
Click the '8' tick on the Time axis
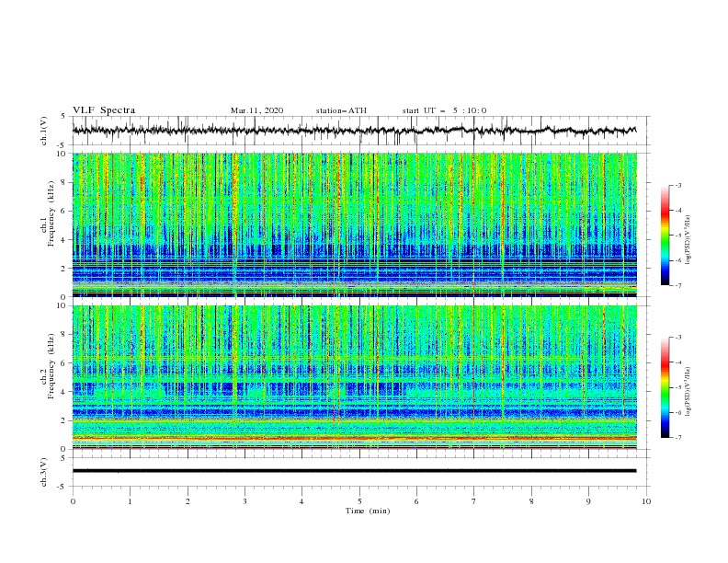(x=531, y=501)
